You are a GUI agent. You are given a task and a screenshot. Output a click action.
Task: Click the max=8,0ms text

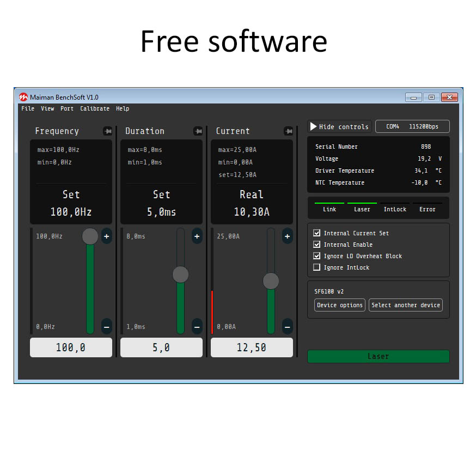click(x=145, y=150)
